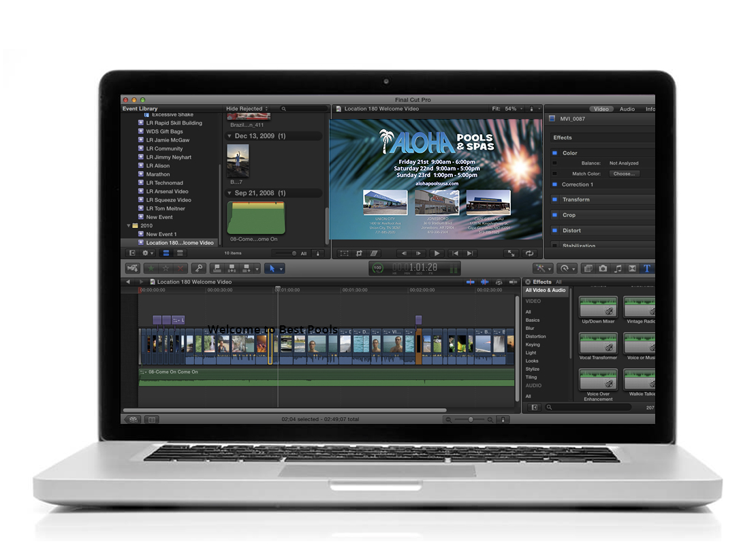Click the Effects browser search field
756x558 pixels.
coord(588,408)
